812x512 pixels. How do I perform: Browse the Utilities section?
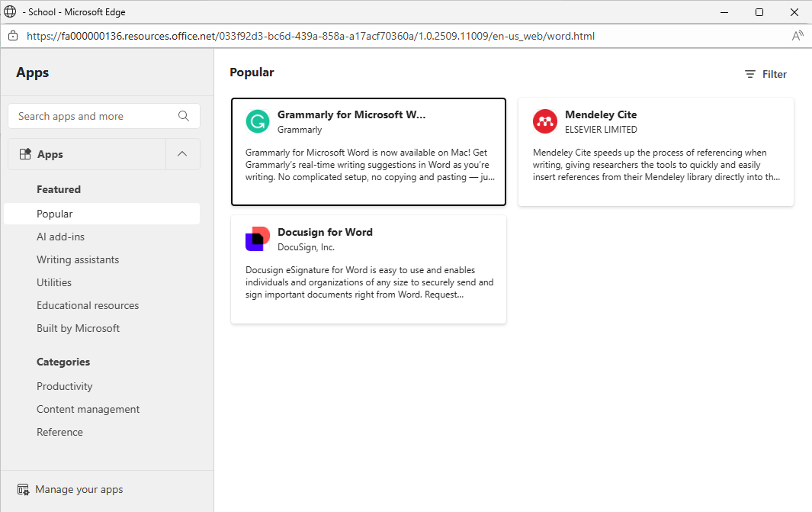click(x=54, y=283)
